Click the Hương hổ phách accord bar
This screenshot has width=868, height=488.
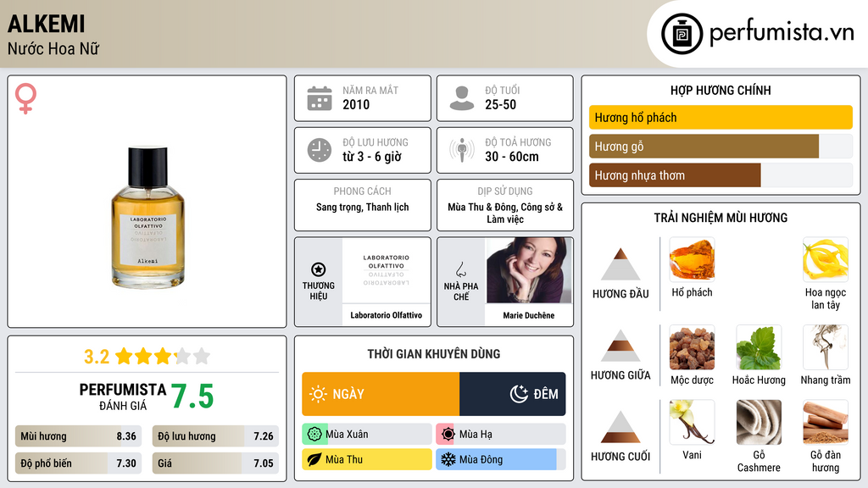[721, 117]
